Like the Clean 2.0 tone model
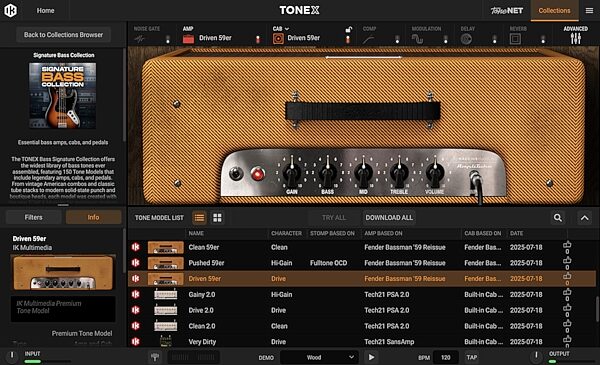This screenshot has width=600, height=365. 567,324
